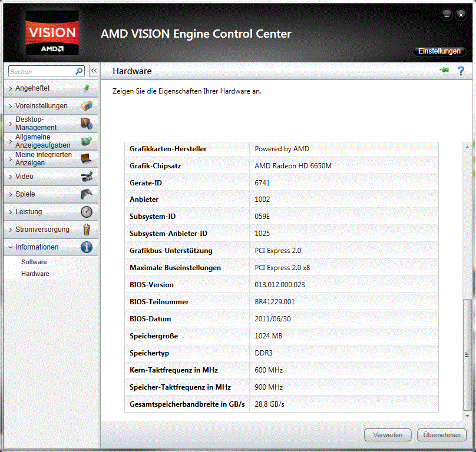Screen dimensions: 476x452
Task: Click the Speichertyp value DDR3
Action: 263,353
